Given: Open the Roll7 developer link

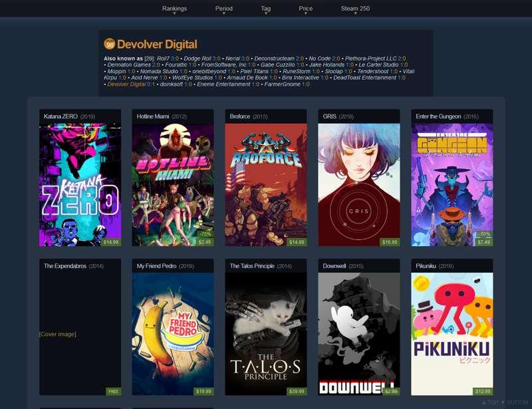Looking at the screenshot, I should pos(163,59).
